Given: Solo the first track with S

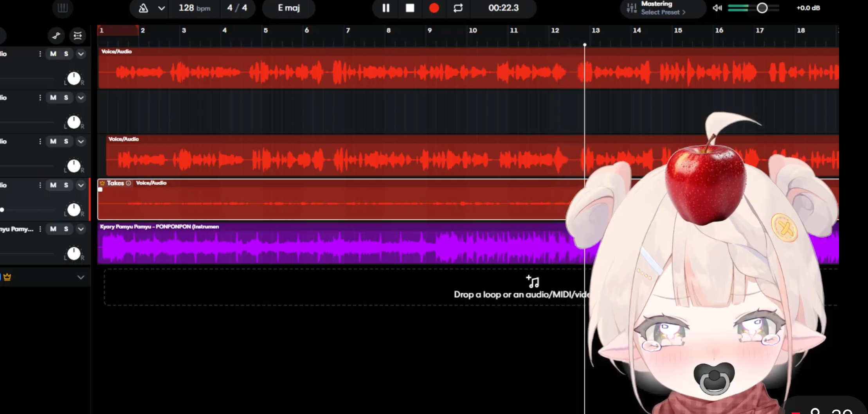Looking at the screenshot, I should tap(66, 54).
